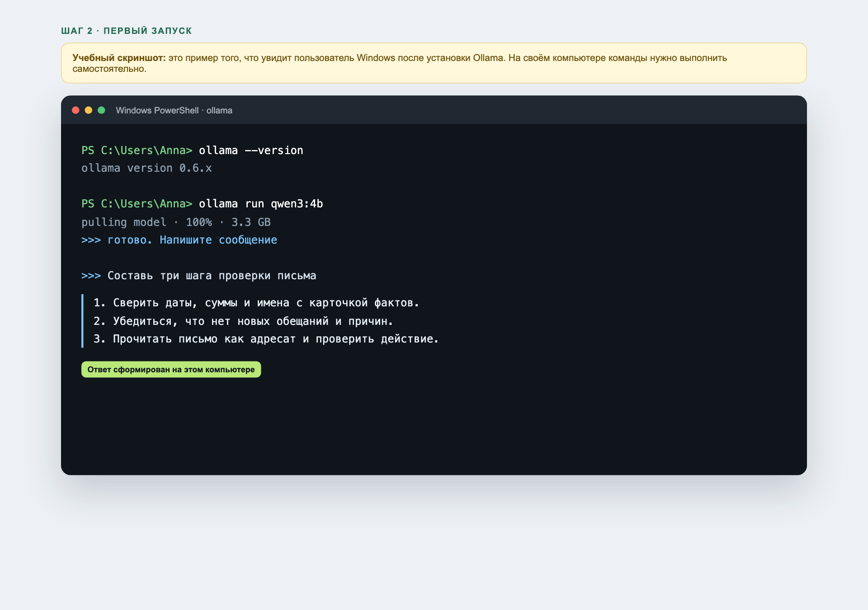Click the answer line '2. Убедиться, что нет новых…'

pyautogui.click(x=243, y=321)
